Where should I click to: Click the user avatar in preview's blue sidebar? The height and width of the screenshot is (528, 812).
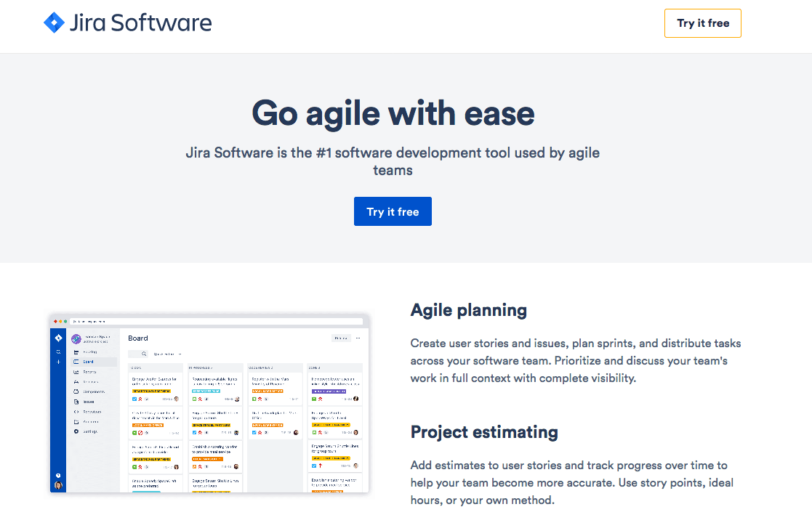pyautogui.click(x=58, y=485)
